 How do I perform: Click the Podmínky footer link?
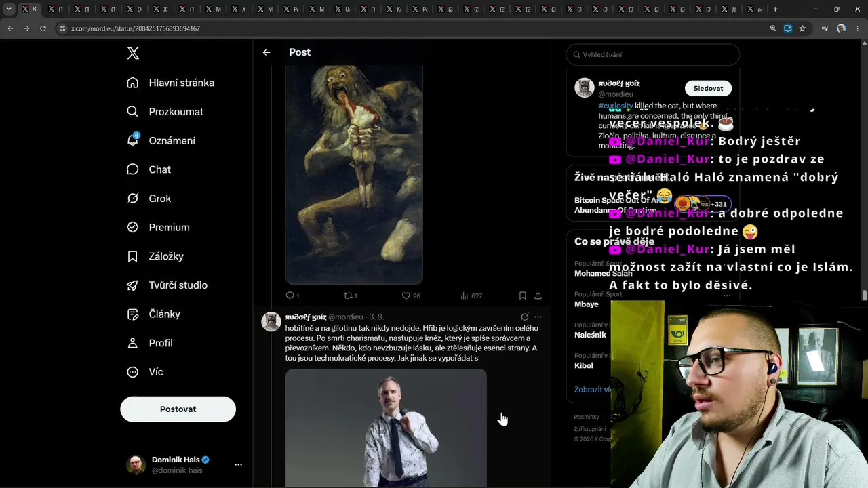587,417
